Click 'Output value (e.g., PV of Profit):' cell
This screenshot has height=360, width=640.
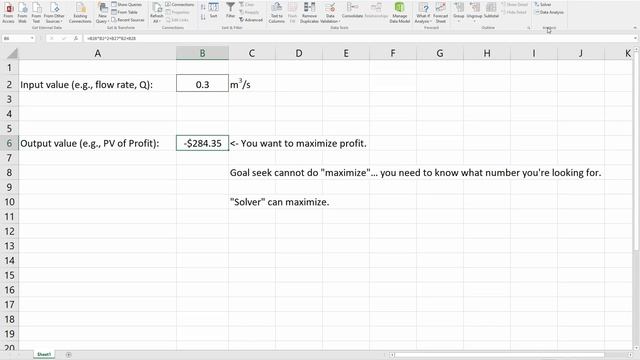[98, 143]
